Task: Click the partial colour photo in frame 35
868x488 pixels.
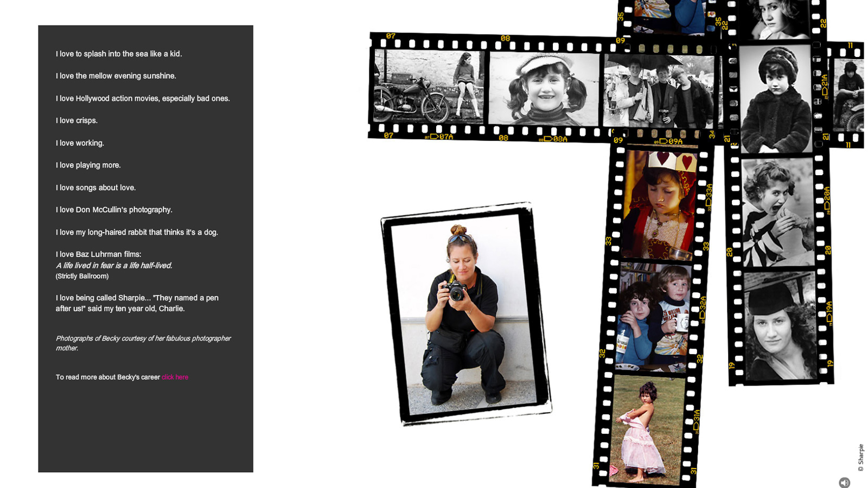Action: (671, 16)
